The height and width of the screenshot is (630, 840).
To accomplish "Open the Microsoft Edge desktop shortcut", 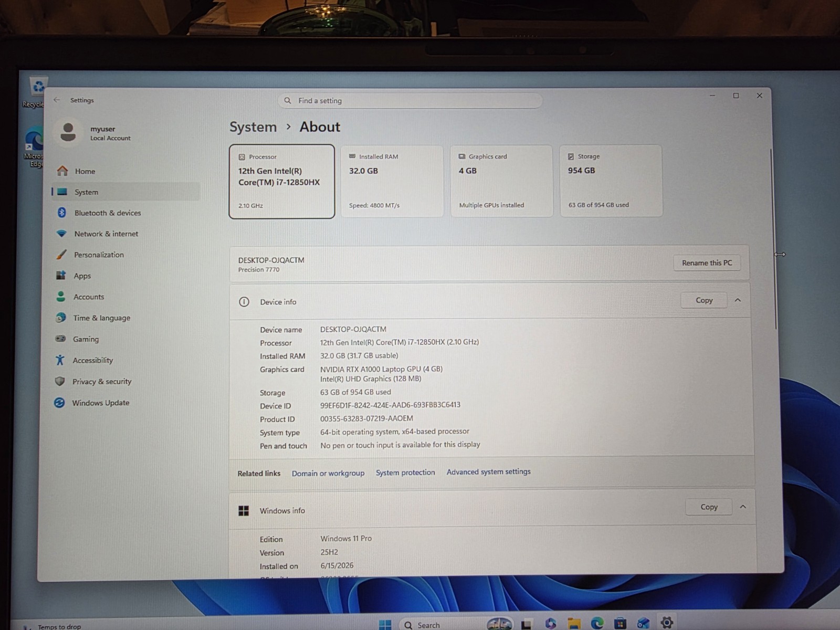I will [x=34, y=147].
